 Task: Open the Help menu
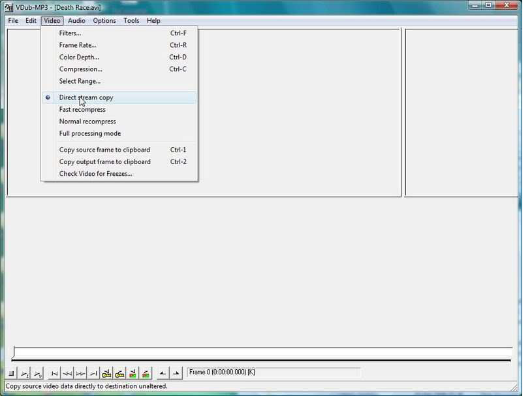153,21
